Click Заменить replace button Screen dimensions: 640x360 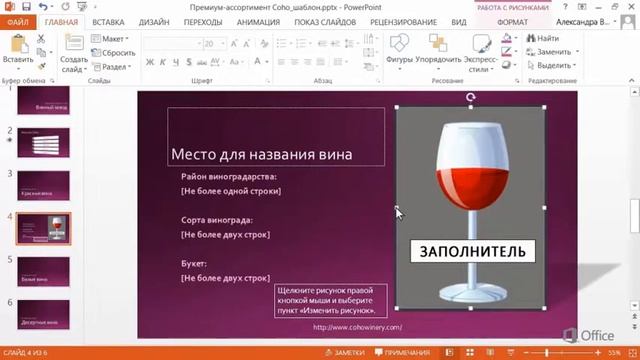549,52
